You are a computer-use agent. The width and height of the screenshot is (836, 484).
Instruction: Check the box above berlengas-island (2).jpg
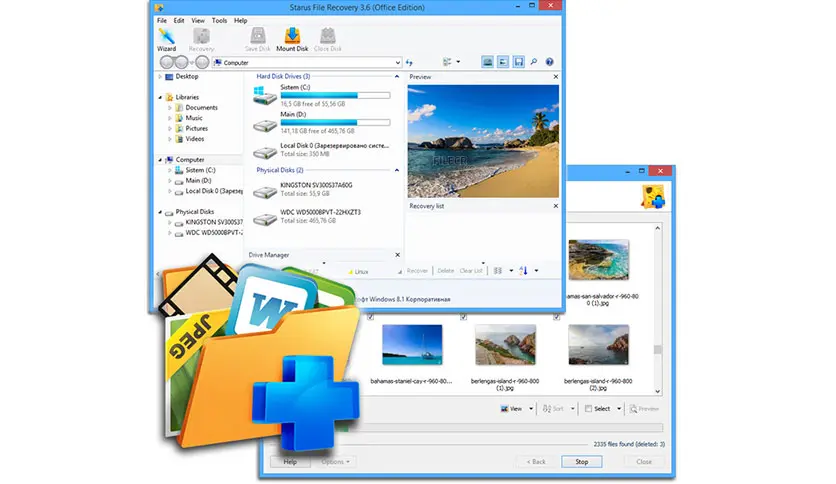click(556, 317)
